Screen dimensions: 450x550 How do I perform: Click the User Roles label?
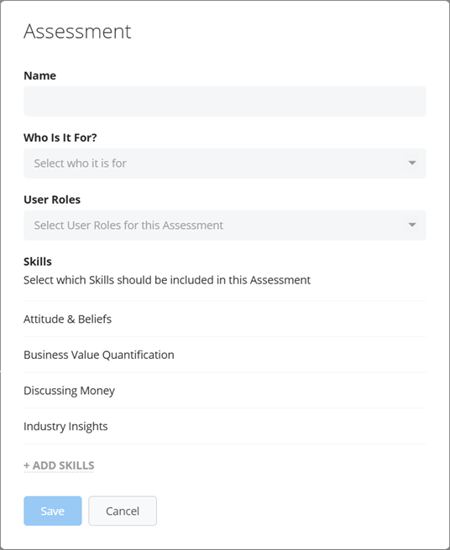(x=52, y=200)
